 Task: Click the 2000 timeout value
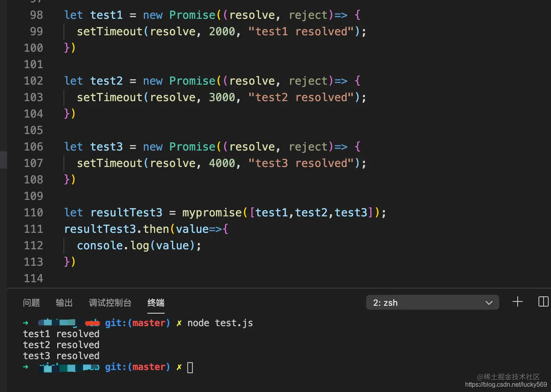click(222, 31)
